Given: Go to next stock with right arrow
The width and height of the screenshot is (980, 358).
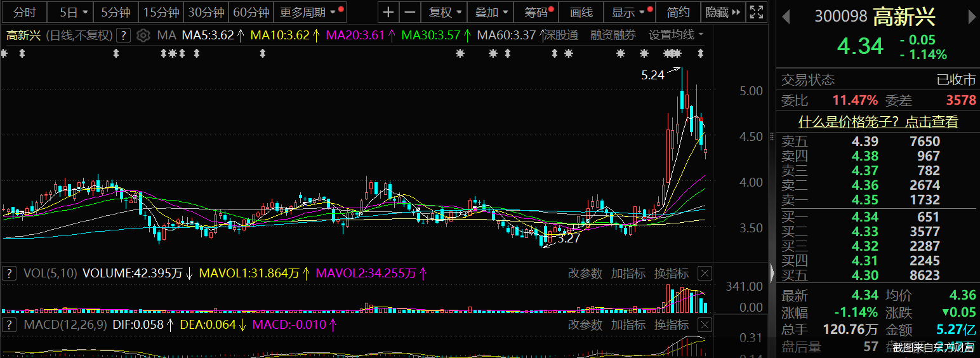Looking at the screenshot, I should click(x=972, y=17).
